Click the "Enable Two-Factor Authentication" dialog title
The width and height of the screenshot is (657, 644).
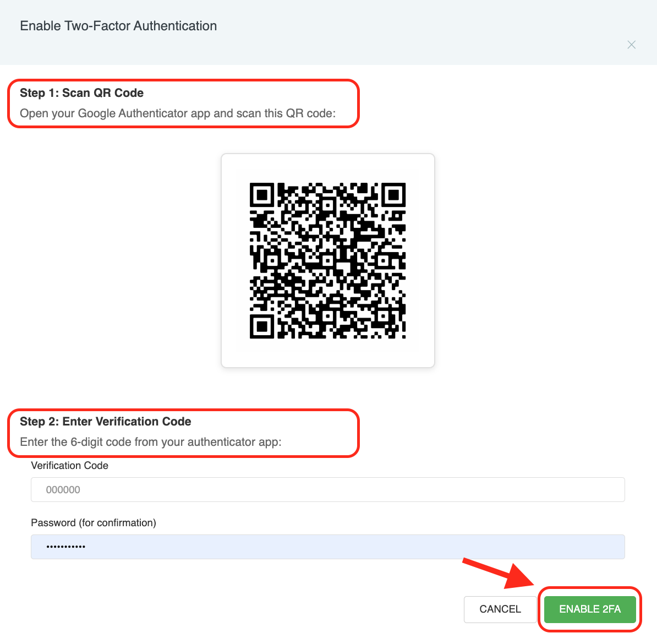tap(118, 26)
